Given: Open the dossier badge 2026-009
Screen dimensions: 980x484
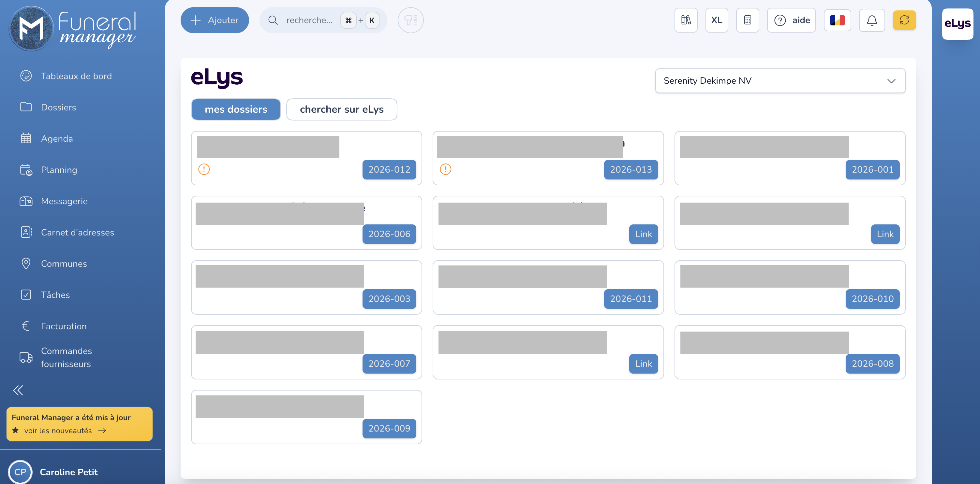Looking at the screenshot, I should point(389,429).
